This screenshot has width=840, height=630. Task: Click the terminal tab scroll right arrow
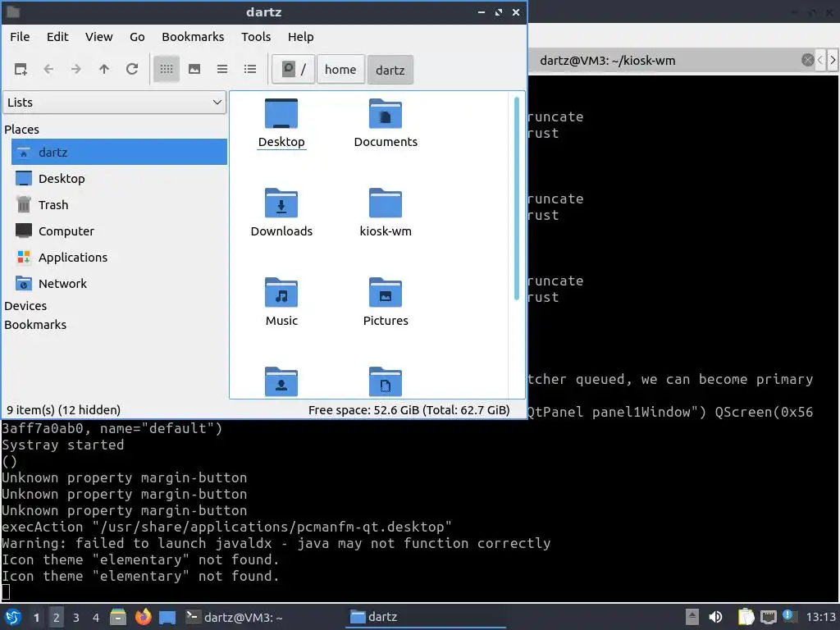coord(833,60)
